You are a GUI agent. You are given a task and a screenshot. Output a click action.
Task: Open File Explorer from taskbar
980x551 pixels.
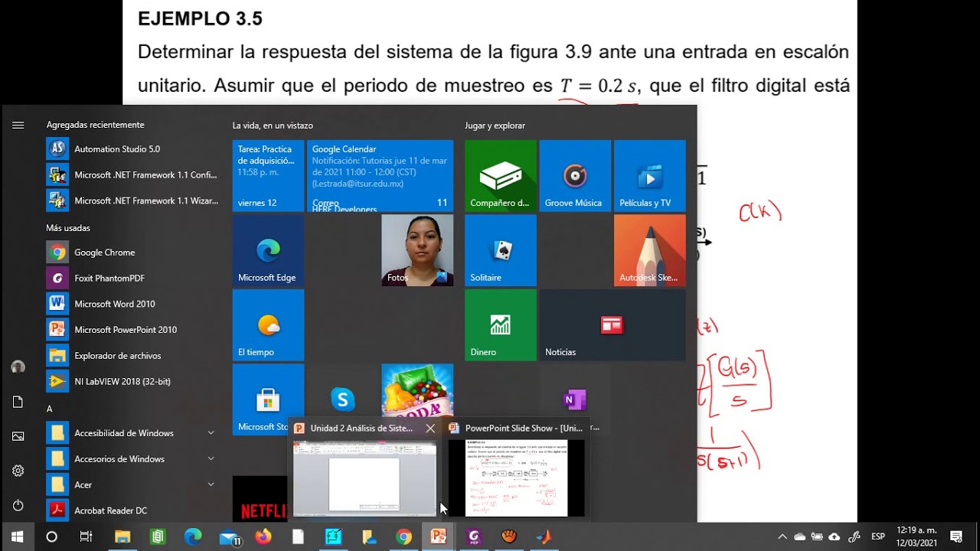tap(122, 536)
